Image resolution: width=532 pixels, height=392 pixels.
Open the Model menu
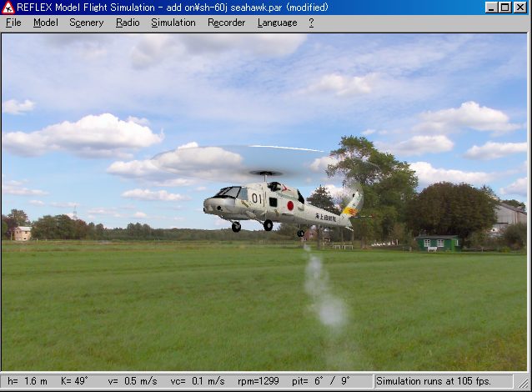point(46,23)
